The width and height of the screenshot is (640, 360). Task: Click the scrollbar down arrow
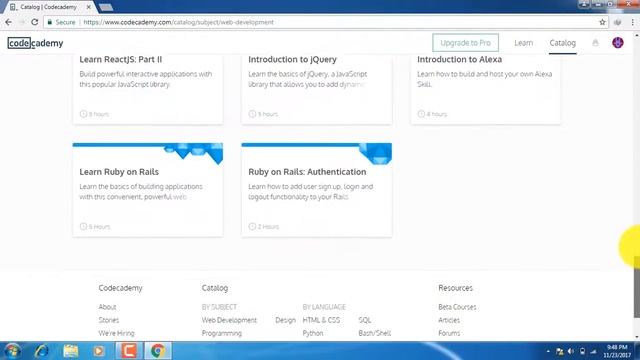(x=636, y=337)
